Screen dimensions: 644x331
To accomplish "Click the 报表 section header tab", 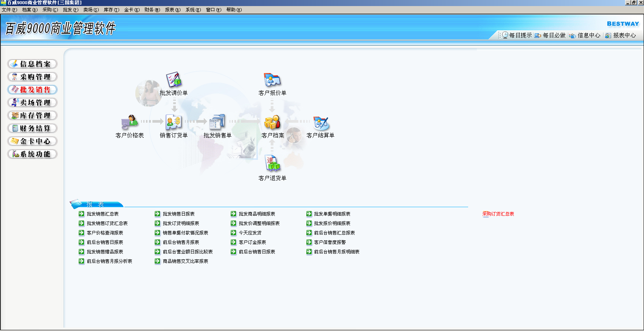I will [96, 204].
